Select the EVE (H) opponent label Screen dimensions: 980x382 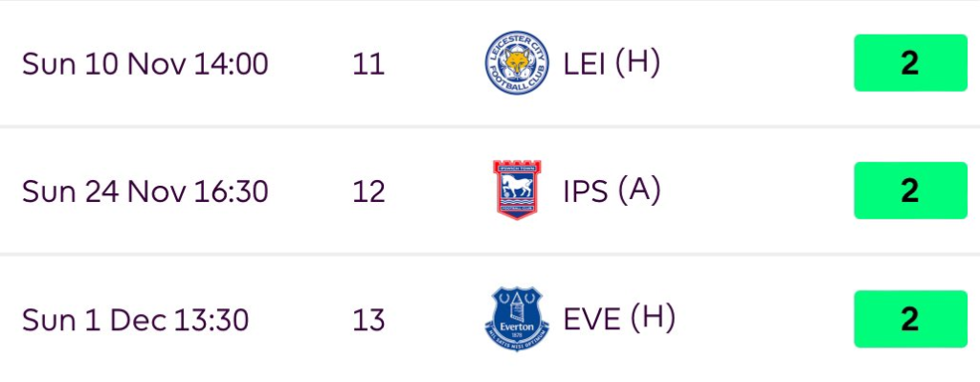[619, 320]
